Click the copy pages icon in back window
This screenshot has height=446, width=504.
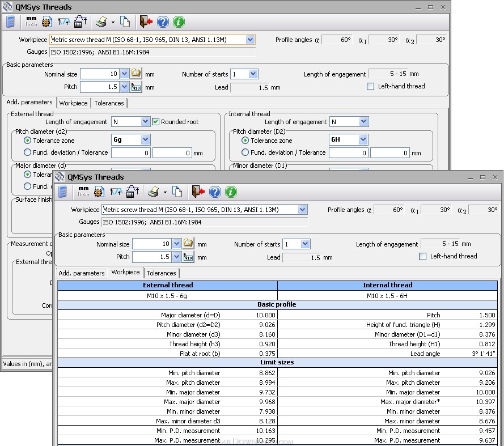[125, 22]
